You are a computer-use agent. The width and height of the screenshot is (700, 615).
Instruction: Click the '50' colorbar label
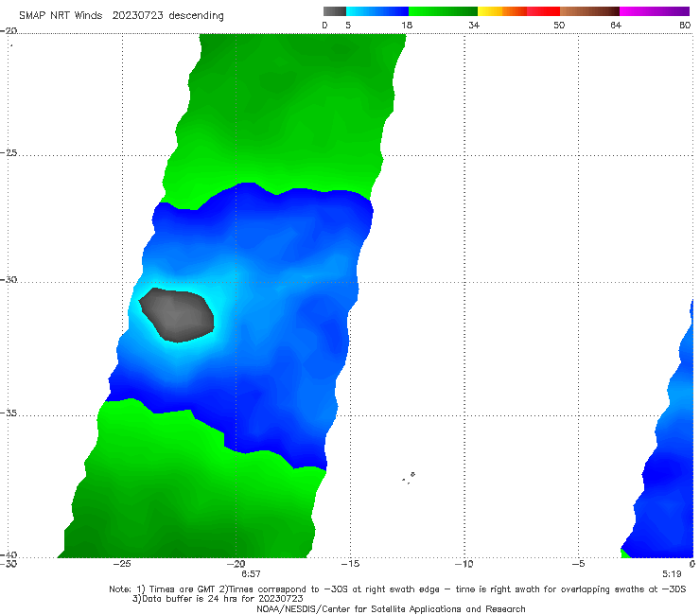[x=559, y=26]
